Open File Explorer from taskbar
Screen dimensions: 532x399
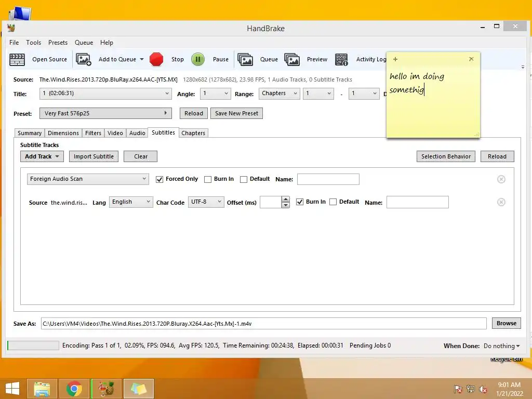[x=42, y=389]
